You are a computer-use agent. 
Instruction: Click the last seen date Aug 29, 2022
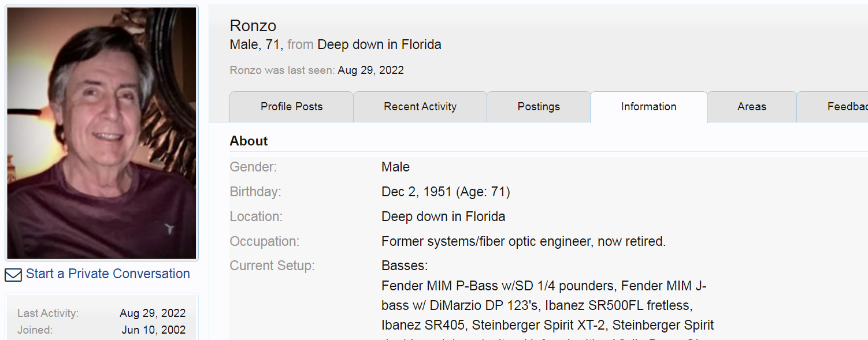[370, 70]
